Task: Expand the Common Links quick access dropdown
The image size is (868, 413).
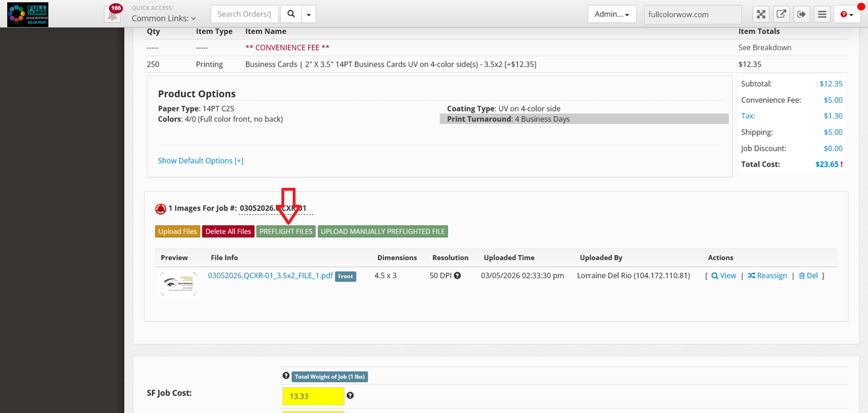Action: click(163, 18)
